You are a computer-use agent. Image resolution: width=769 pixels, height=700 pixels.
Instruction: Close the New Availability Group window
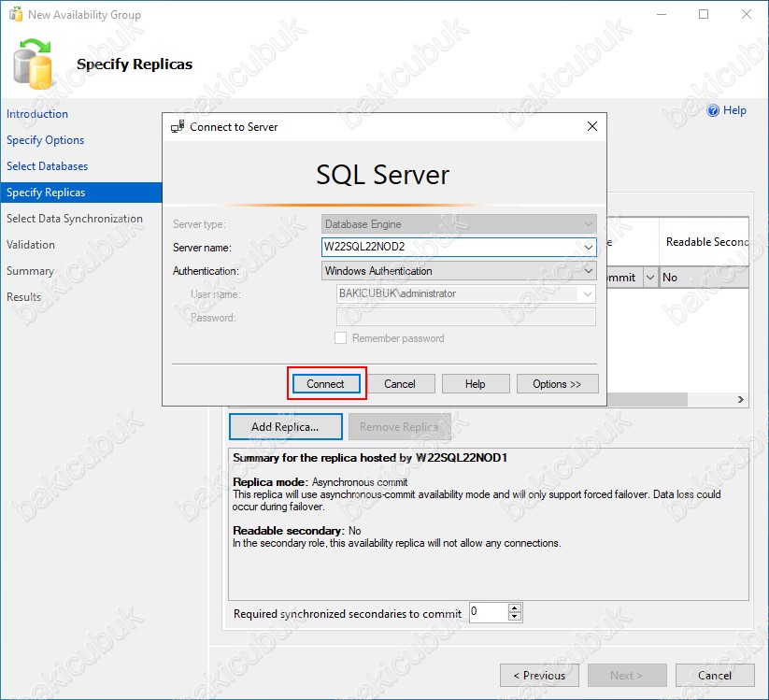click(x=746, y=14)
